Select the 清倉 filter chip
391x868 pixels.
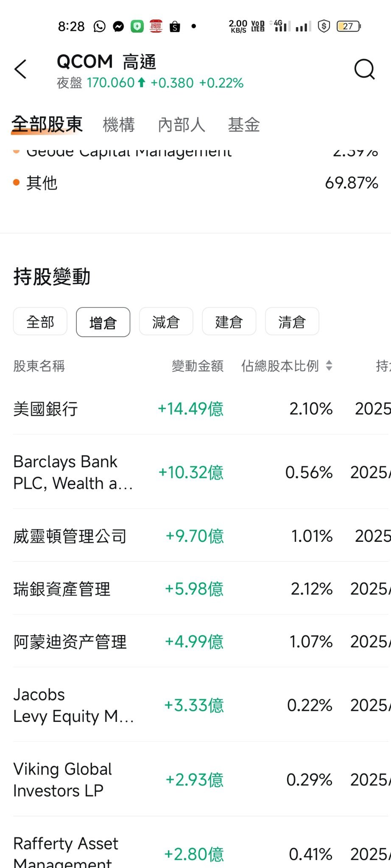tap(292, 322)
